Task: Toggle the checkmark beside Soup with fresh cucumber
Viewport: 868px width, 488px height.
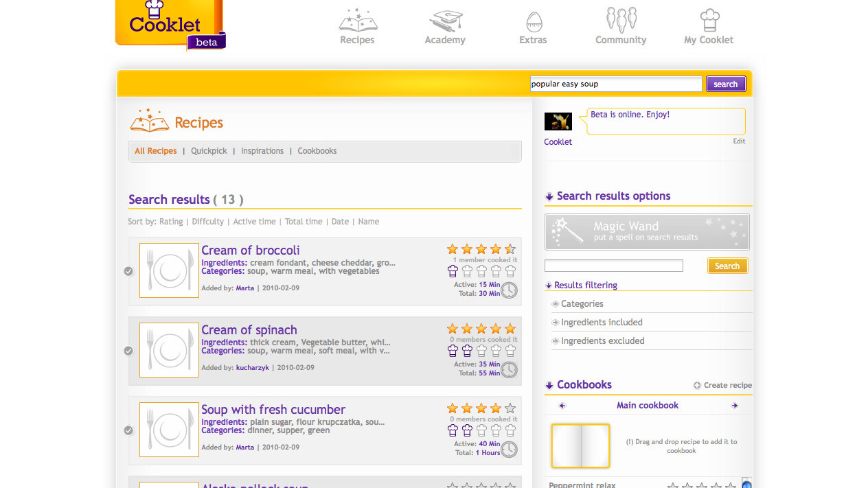Action: click(128, 430)
